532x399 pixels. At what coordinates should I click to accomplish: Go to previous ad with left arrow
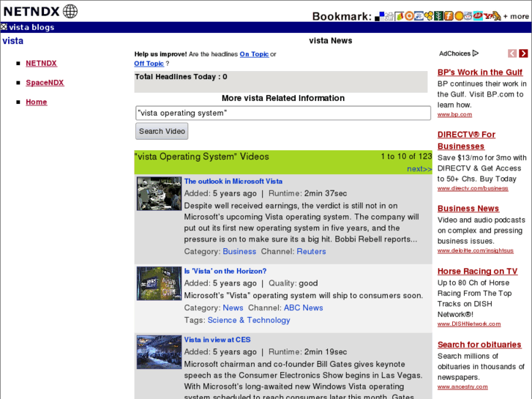tap(512, 53)
